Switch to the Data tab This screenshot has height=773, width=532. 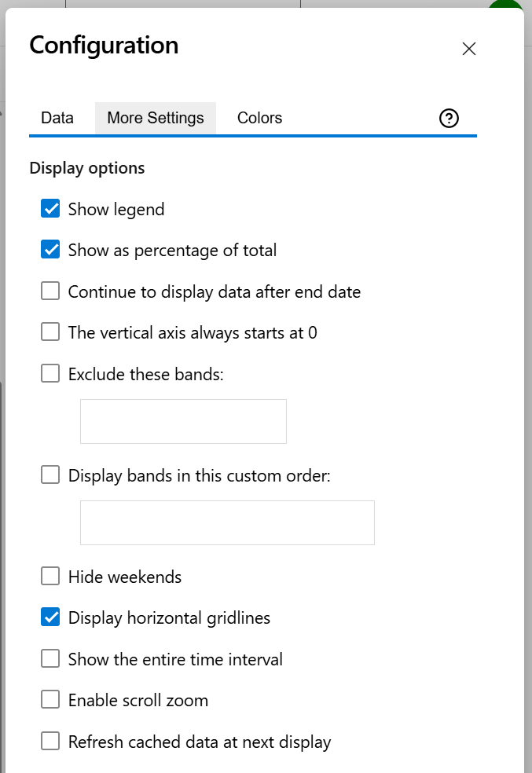pos(57,118)
